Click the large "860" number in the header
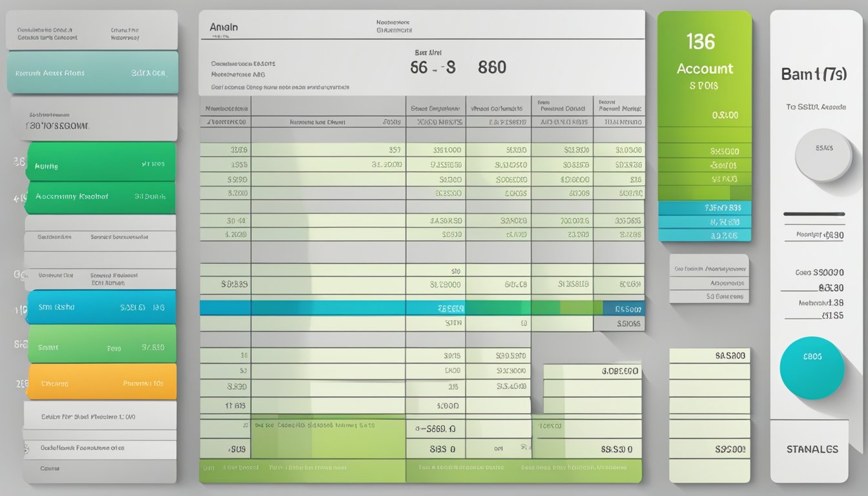This screenshot has width=868, height=496. (491, 67)
